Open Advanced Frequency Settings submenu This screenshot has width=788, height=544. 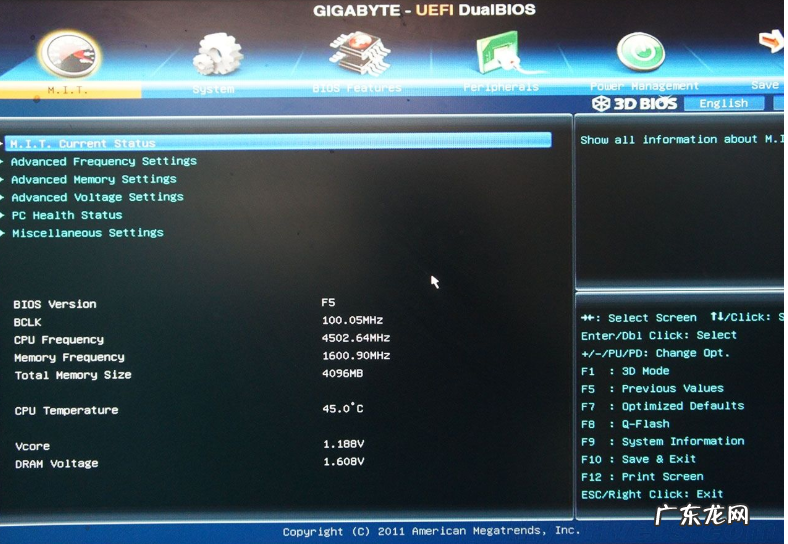coord(104,161)
